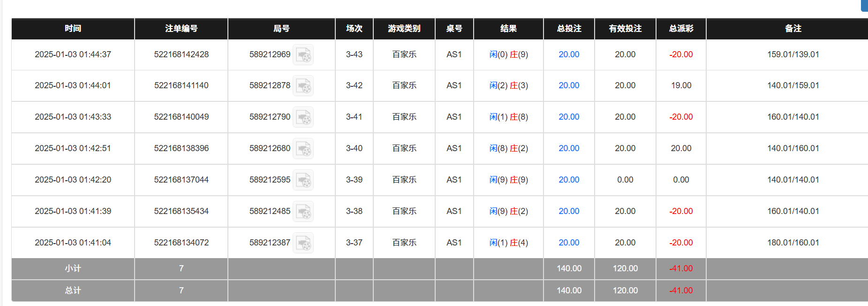Screen dimensions: 868x306
Task: Open video replay for round 589212969
Action: (303, 54)
